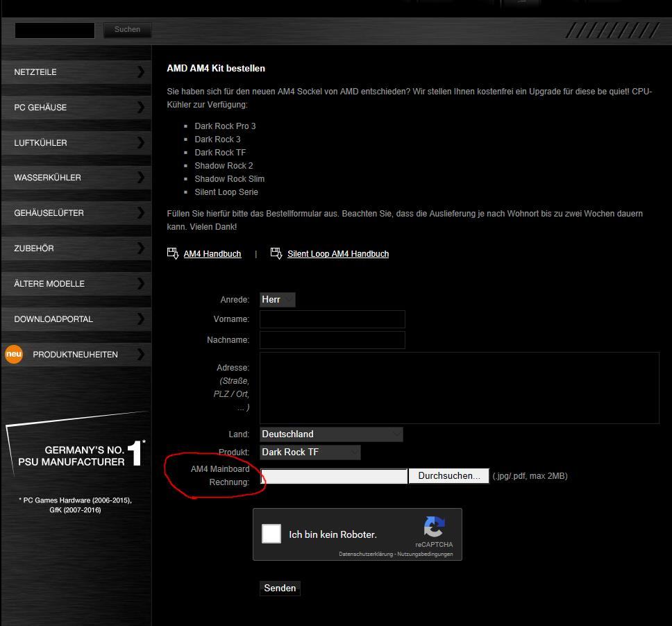
Task: Click the chevron arrow on Produktneuheiten
Action: click(x=140, y=355)
